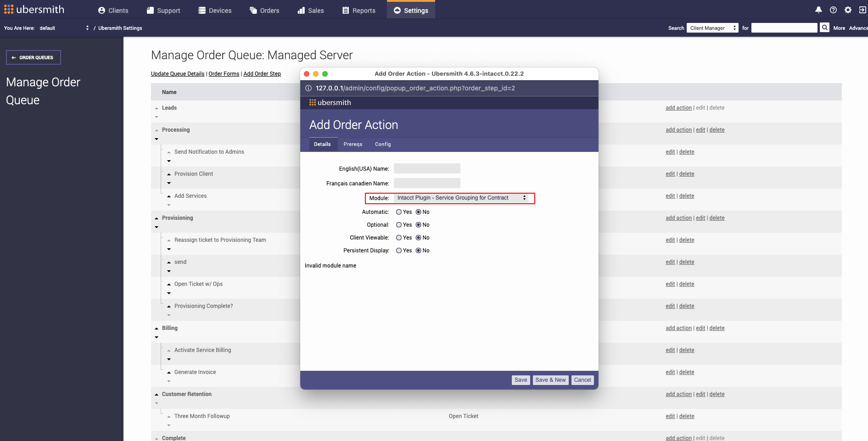Viewport: 868px width, 441px height.
Task: Move Processing step down with arrow
Action: pyautogui.click(x=157, y=139)
